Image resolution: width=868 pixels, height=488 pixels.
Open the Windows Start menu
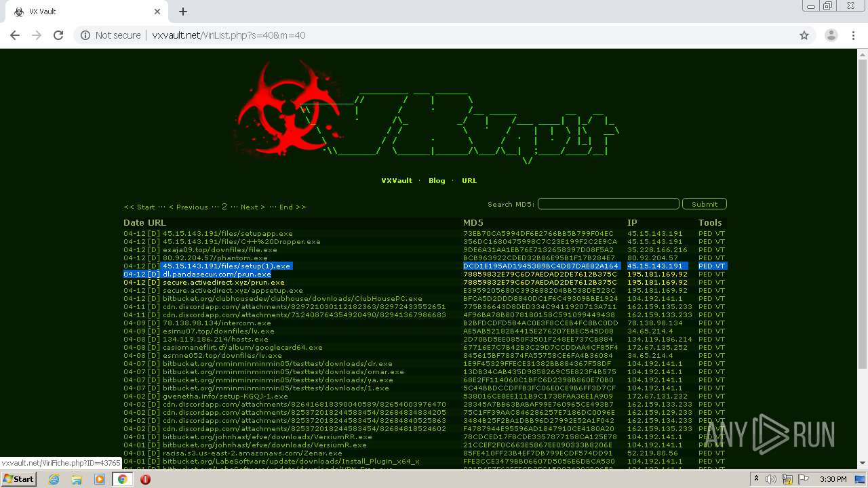click(x=18, y=479)
